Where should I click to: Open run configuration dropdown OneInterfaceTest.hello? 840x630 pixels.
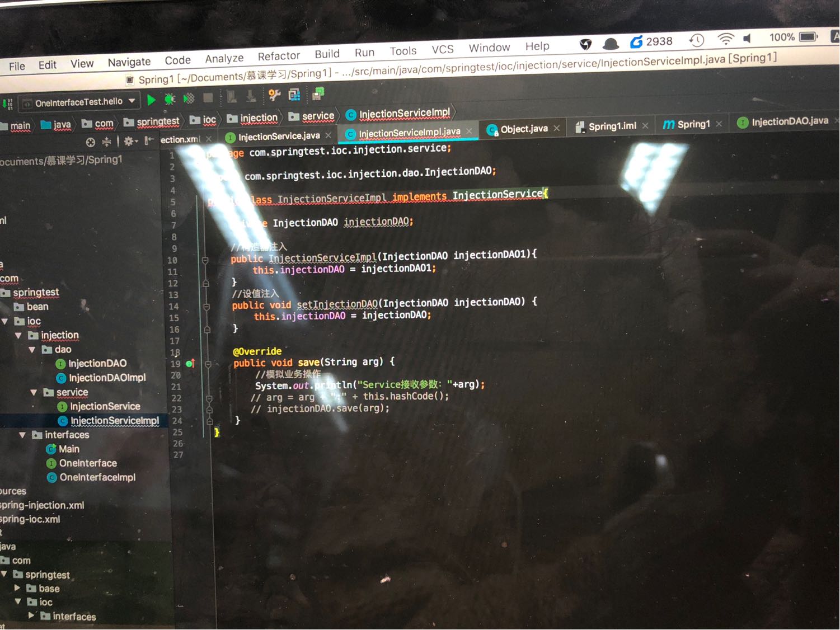point(79,102)
